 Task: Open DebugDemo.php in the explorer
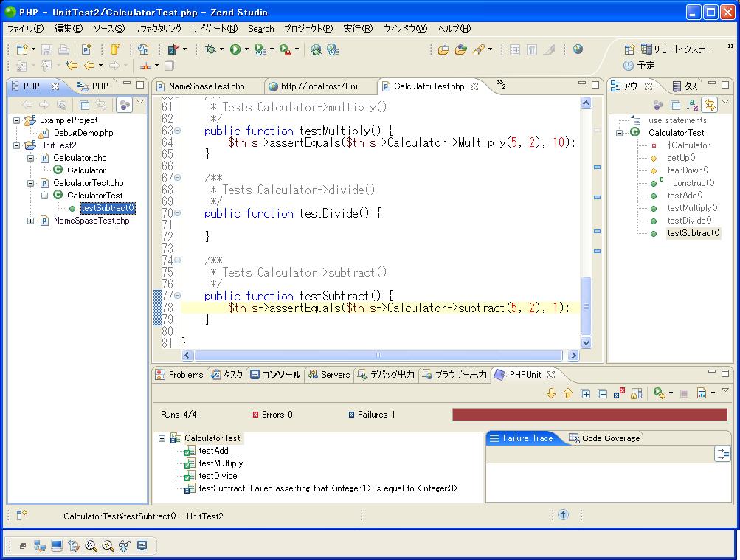coord(83,133)
